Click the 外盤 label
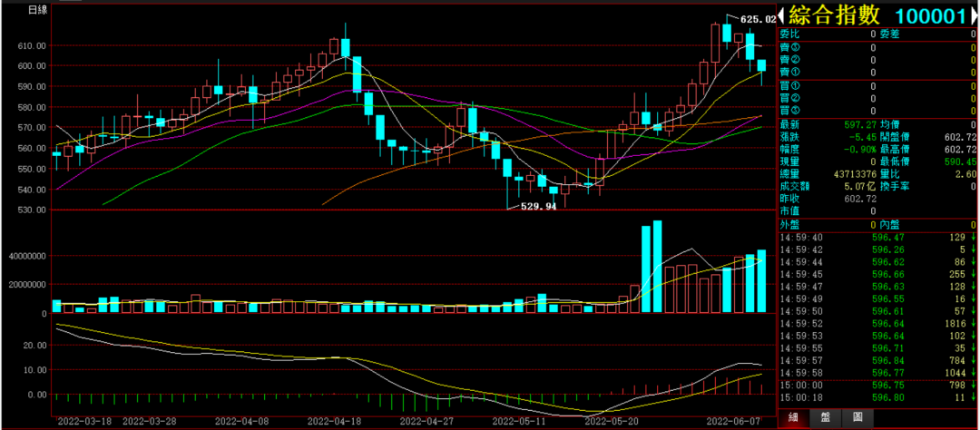 click(x=790, y=225)
